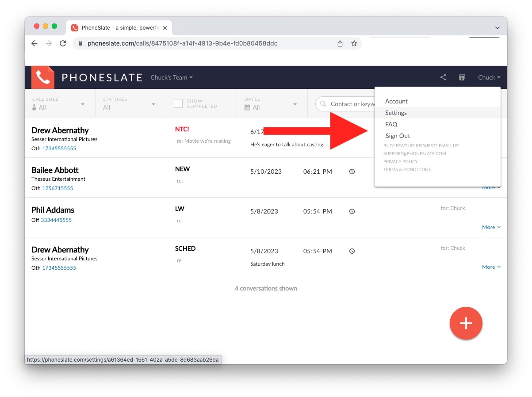The height and width of the screenshot is (397, 532).
Task: Click the Bailee Abbott contact name
Action: coord(55,170)
